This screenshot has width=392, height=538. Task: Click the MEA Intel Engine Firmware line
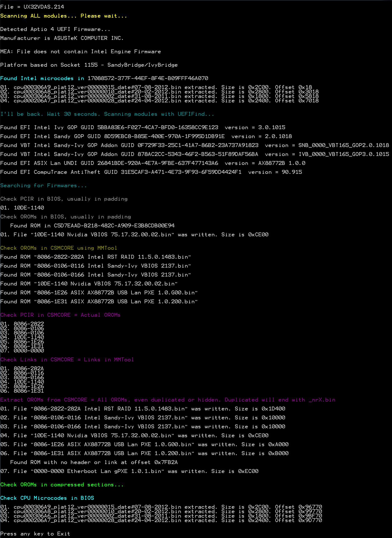click(81, 52)
